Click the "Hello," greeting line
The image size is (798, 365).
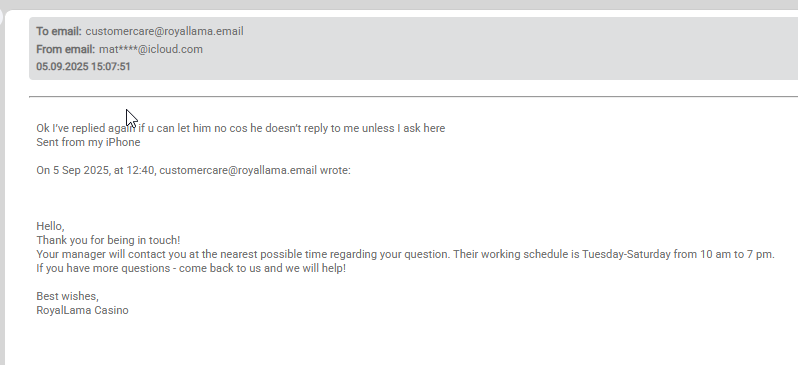coord(50,227)
